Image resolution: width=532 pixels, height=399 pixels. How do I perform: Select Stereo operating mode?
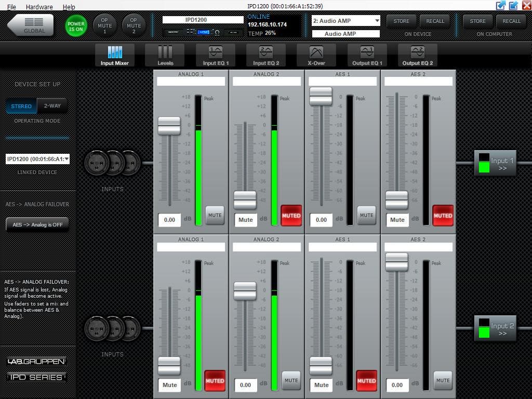point(21,106)
